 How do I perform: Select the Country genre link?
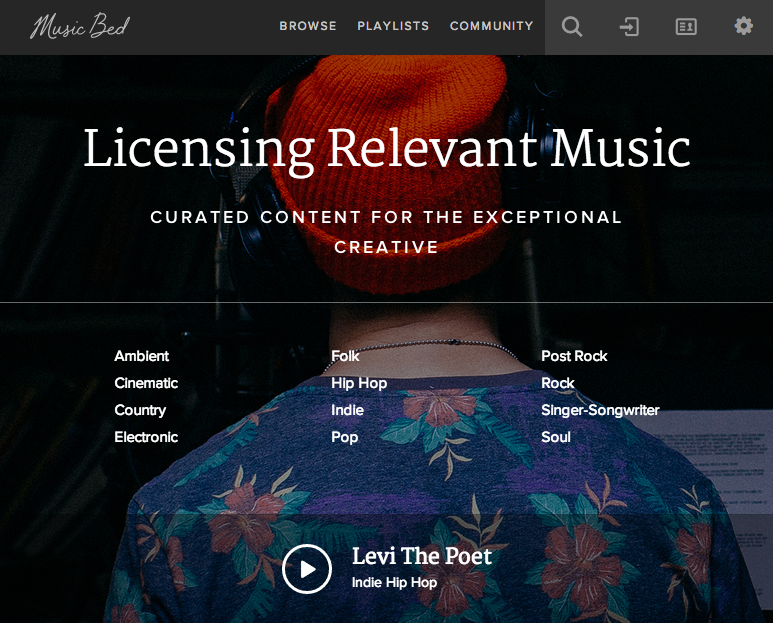tap(140, 410)
